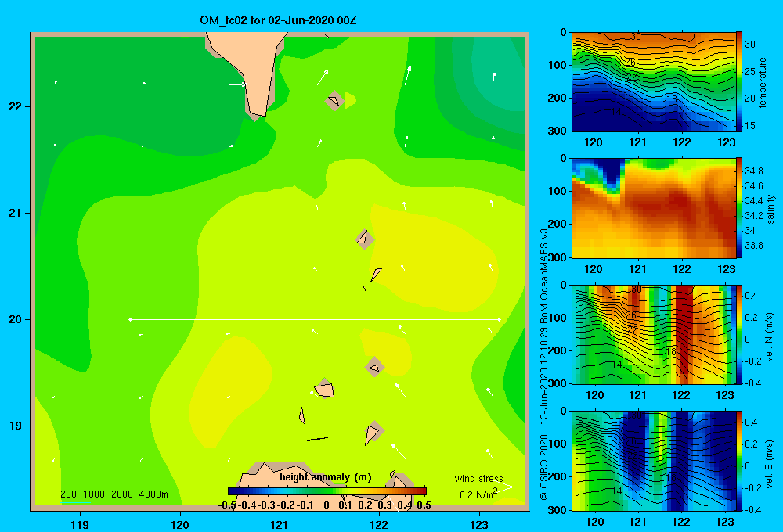Select the vel. N colorbar
This screenshot has height=532, width=783.
click(739, 335)
